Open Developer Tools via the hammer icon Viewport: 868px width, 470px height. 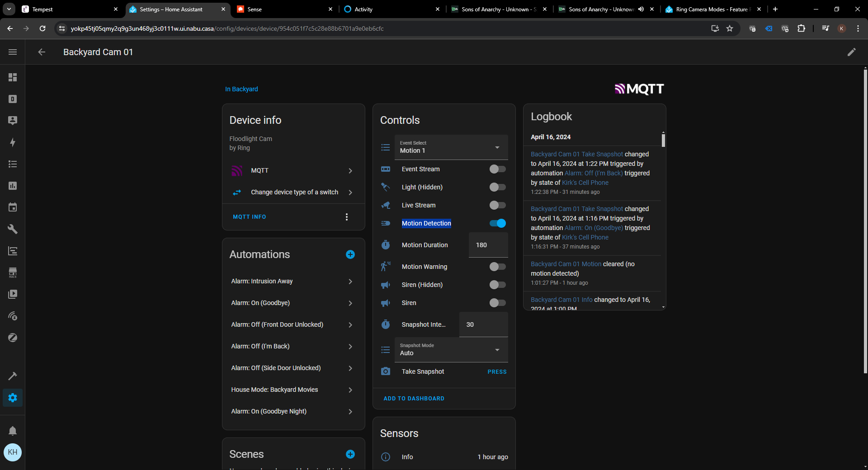(x=13, y=376)
